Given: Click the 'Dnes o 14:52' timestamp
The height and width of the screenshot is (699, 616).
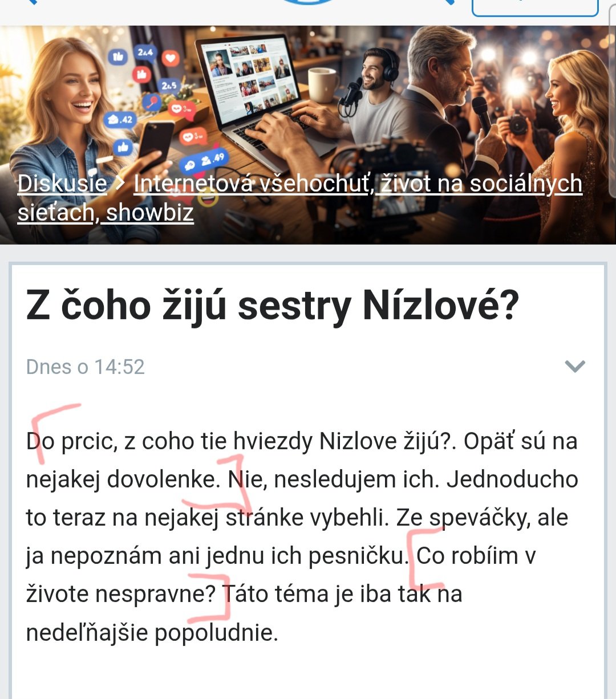Looking at the screenshot, I should coord(86,367).
